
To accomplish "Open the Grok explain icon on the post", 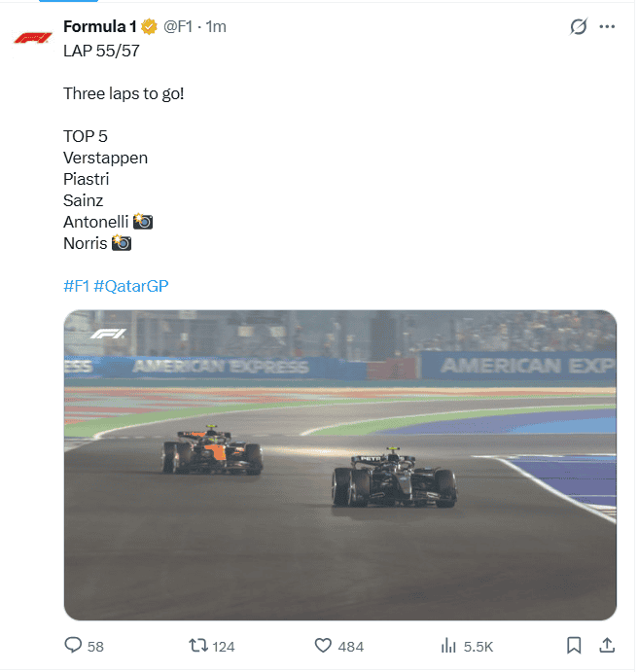I will [x=579, y=27].
